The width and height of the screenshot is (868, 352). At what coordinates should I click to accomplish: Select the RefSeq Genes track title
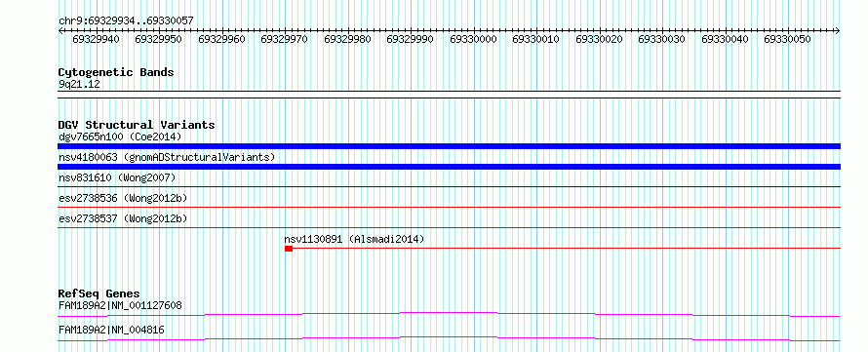click(99, 293)
